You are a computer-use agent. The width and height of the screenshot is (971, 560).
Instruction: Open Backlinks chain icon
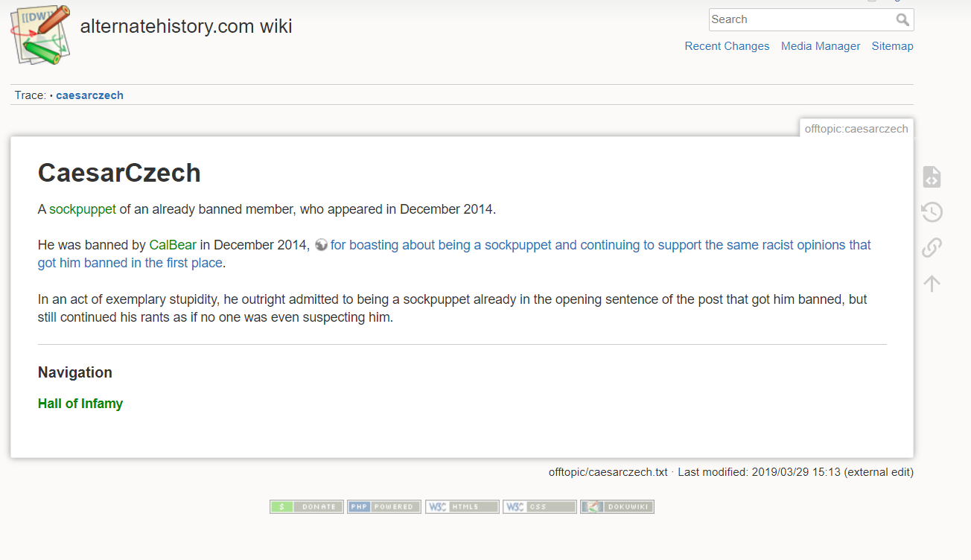click(x=932, y=247)
